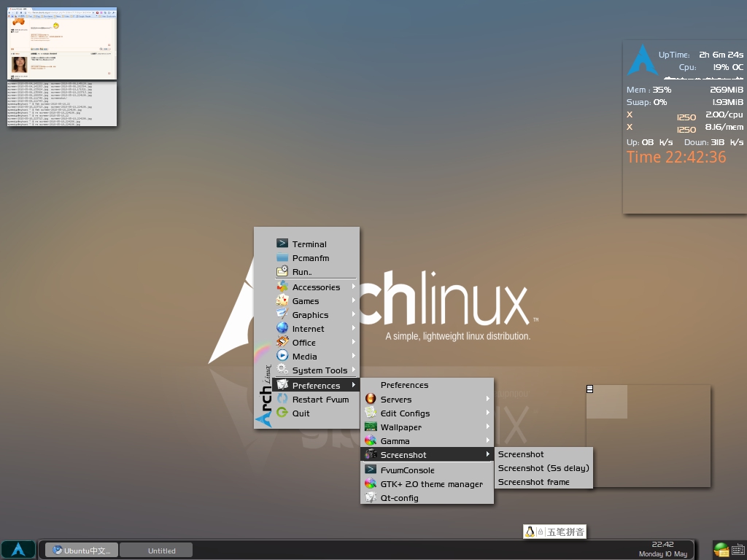The width and height of the screenshot is (747, 560).
Task: Click the green Quit icon
Action: pos(282,413)
